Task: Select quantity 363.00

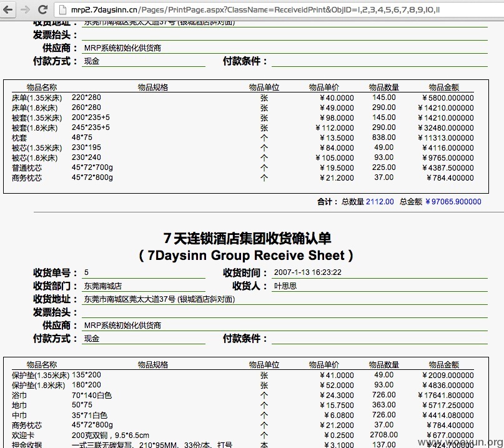Action: (384, 405)
